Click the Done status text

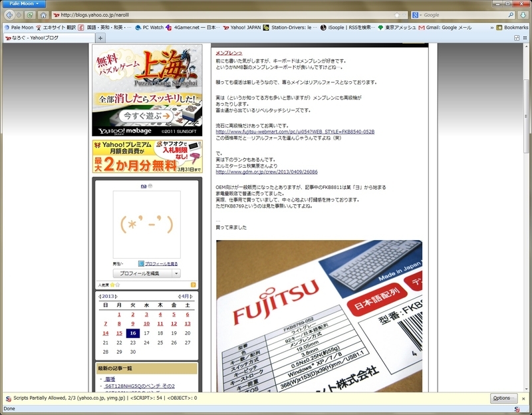point(9,409)
